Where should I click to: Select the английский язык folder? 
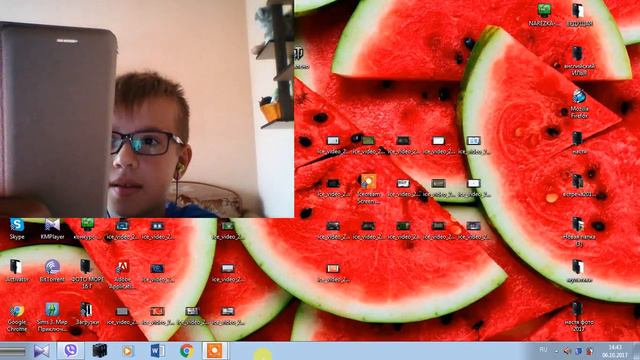579,60
